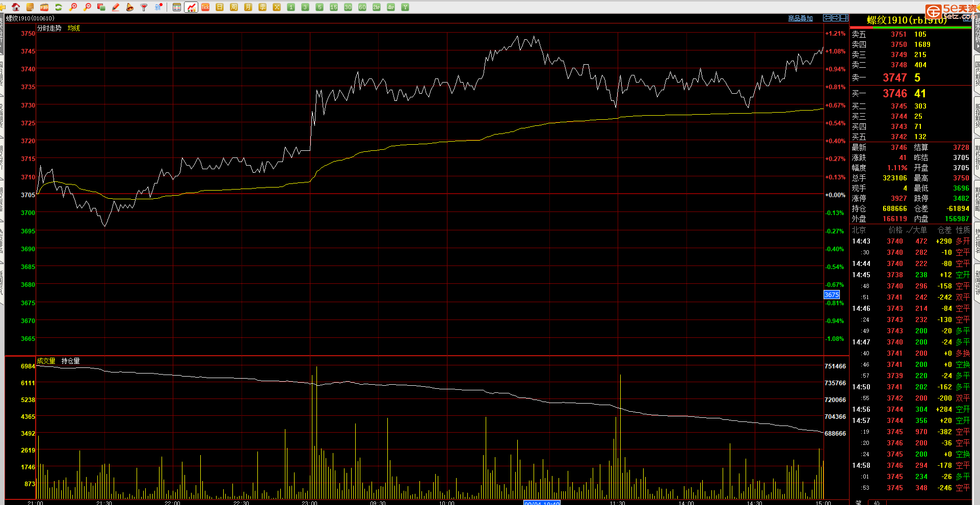Select the 持仓量 open interest label
Screen dimensions: 980x505
[x=70, y=361]
